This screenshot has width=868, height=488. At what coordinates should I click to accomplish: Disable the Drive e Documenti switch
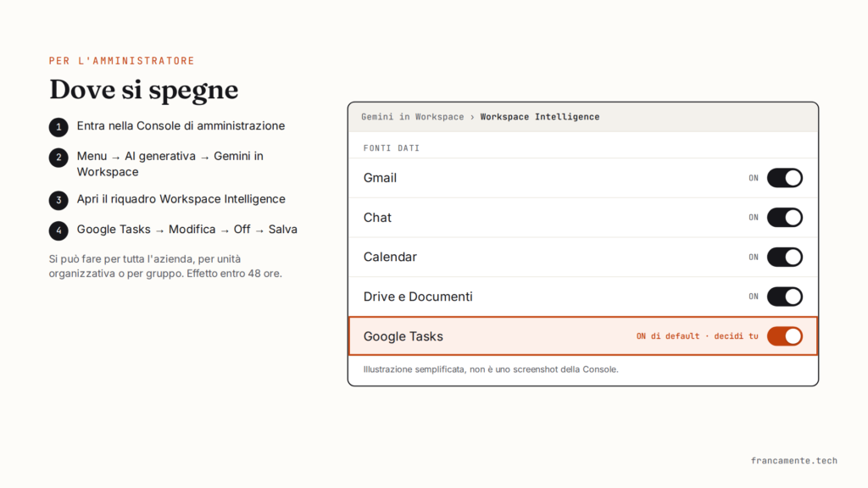pos(784,297)
